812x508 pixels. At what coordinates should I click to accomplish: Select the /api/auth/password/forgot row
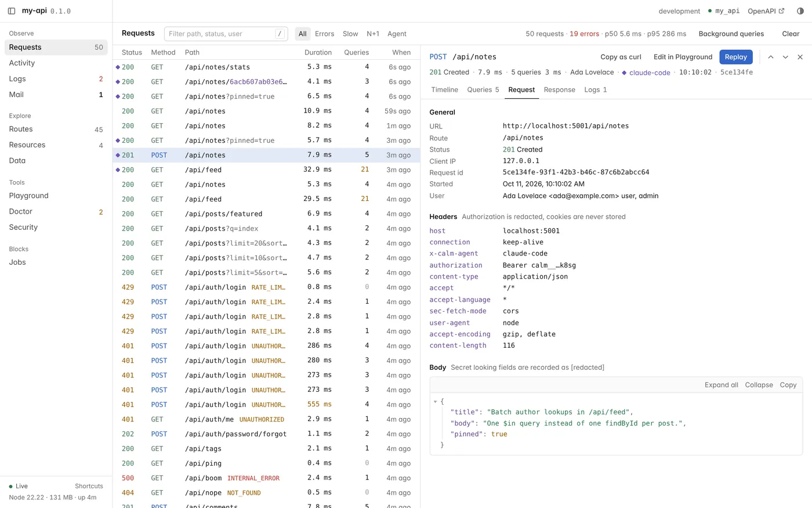point(266,434)
